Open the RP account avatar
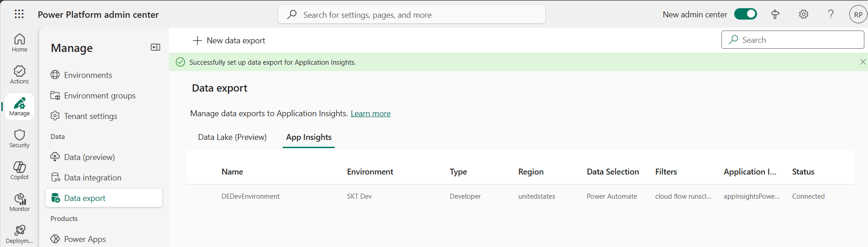Viewport: 868px width, 247px height. pyautogui.click(x=858, y=14)
